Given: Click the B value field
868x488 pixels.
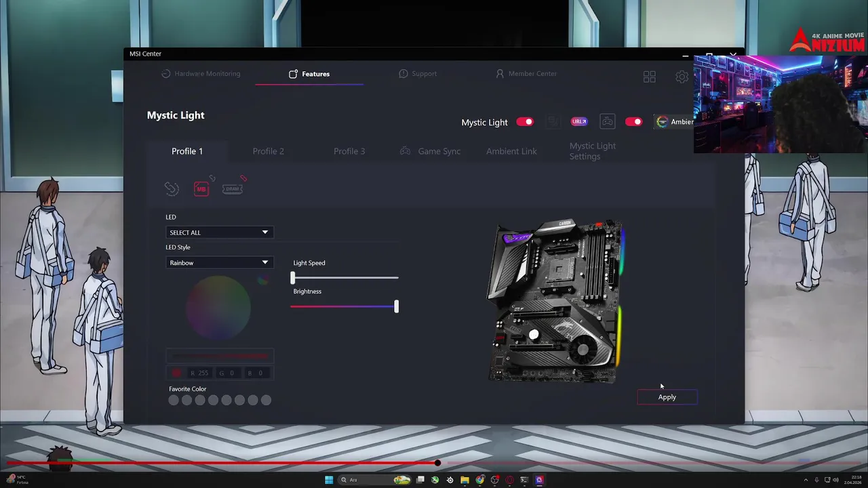Looking at the screenshot, I should (x=256, y=373).
